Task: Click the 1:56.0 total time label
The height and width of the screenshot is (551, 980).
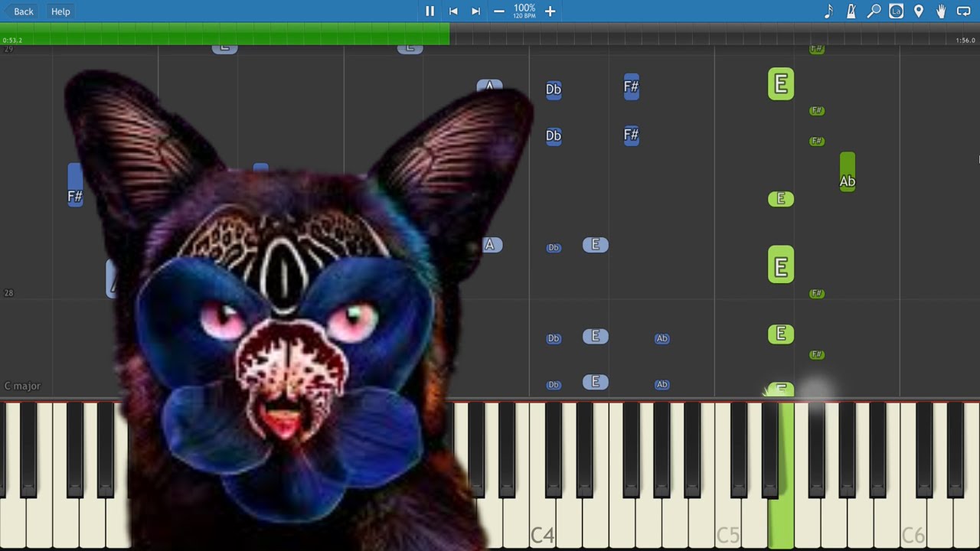Action: (965, 41)
